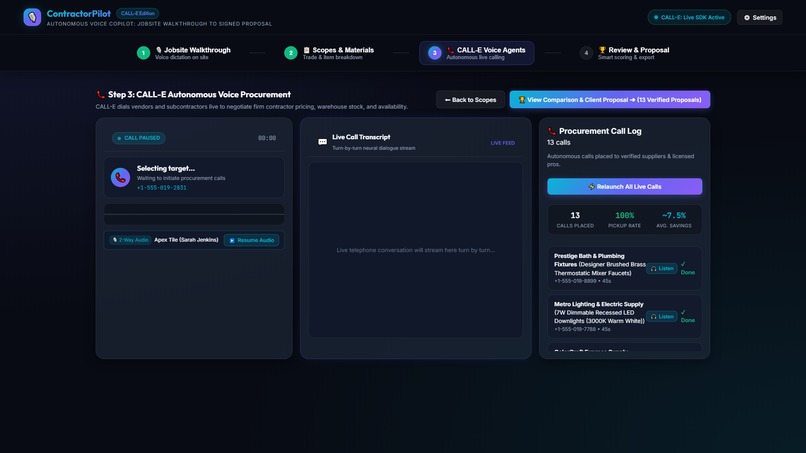
Task: Click the audio waveform progress bar
Action: (x=194, y=214)
